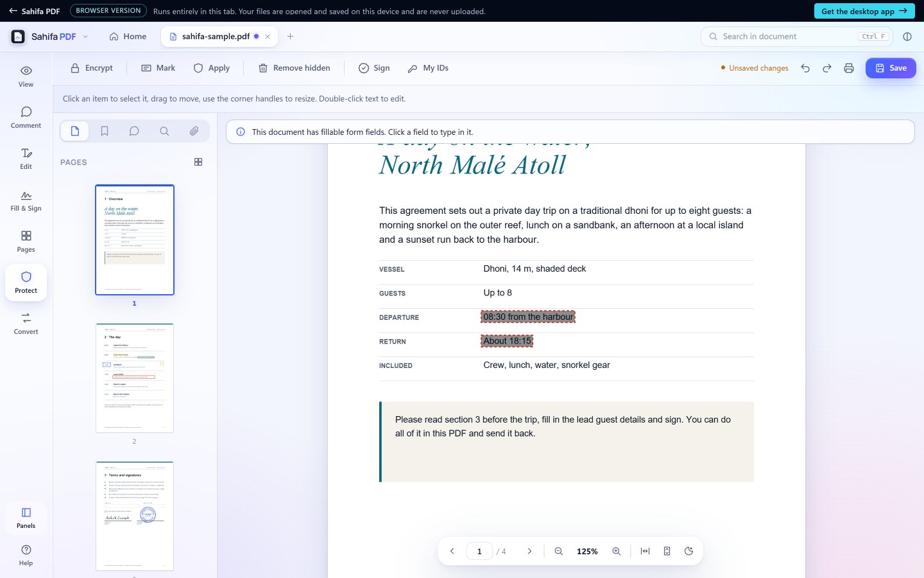
Task: Open the Convert tool
Action: [26, 323]
